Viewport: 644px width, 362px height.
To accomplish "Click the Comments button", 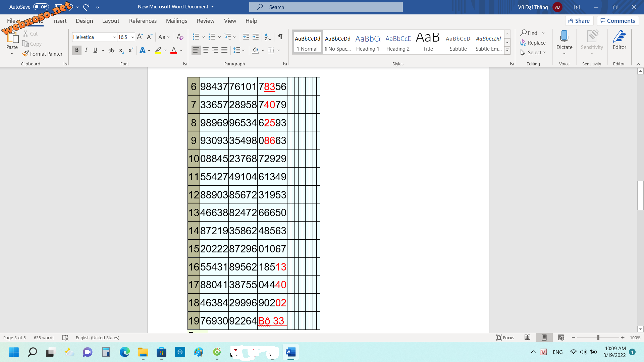I will pos(618,21).
